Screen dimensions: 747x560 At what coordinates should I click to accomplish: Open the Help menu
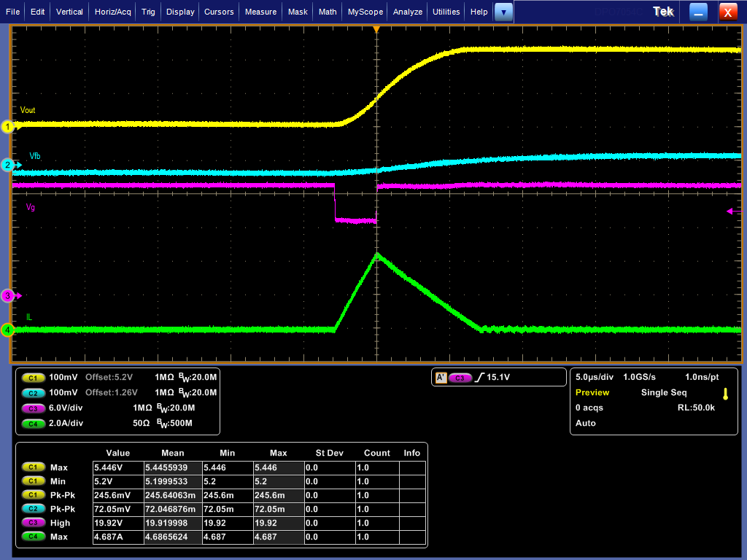479,12
